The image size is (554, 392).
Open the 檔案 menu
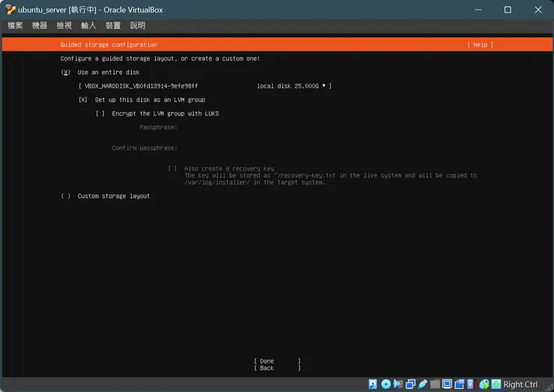pyautogui.click(x=15, y=25)
